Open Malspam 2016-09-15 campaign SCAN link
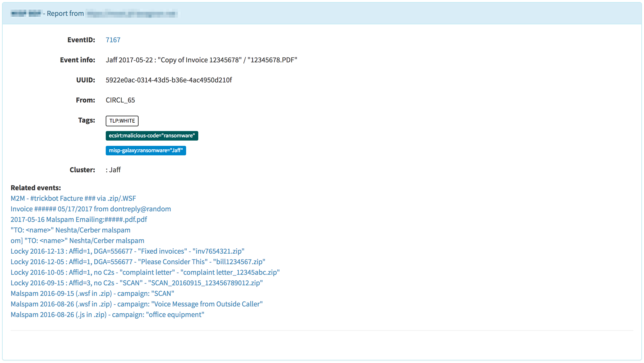The height and width of the screenshot is (363, 644). pos(92,294)
